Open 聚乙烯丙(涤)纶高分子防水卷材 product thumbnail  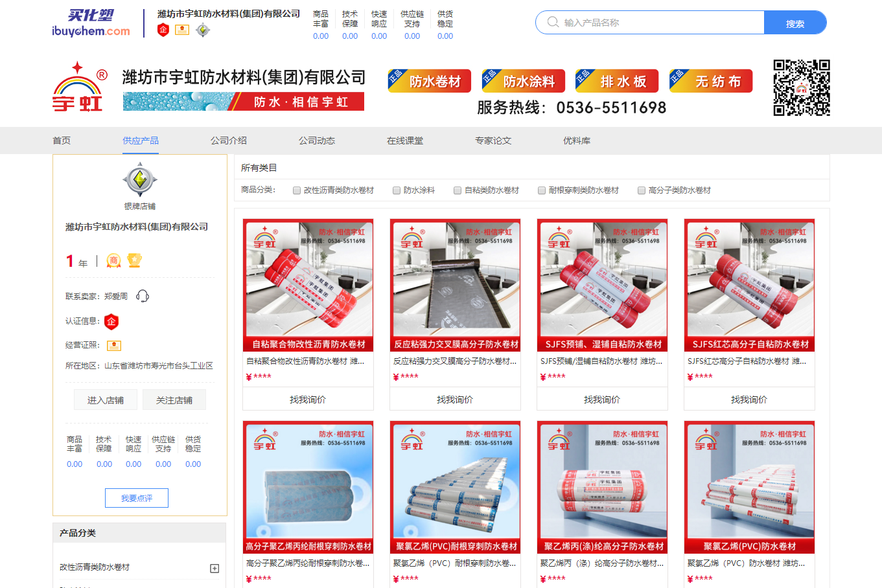coord(602,487)
